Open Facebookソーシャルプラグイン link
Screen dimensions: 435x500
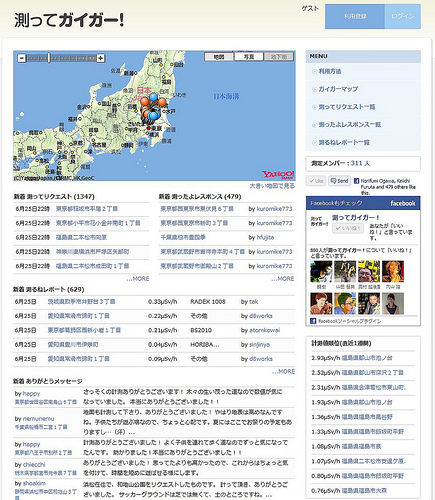(x=349, y=321)
